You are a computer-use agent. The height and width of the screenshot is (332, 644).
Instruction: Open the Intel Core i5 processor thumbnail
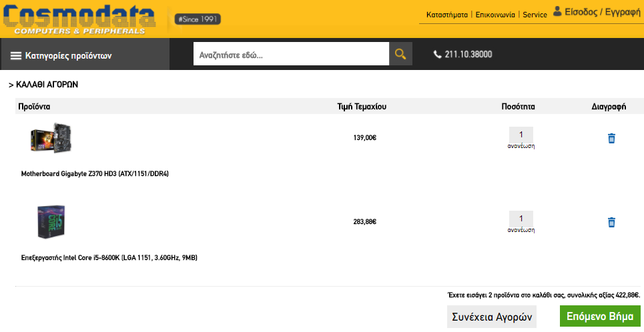[51, 222]
